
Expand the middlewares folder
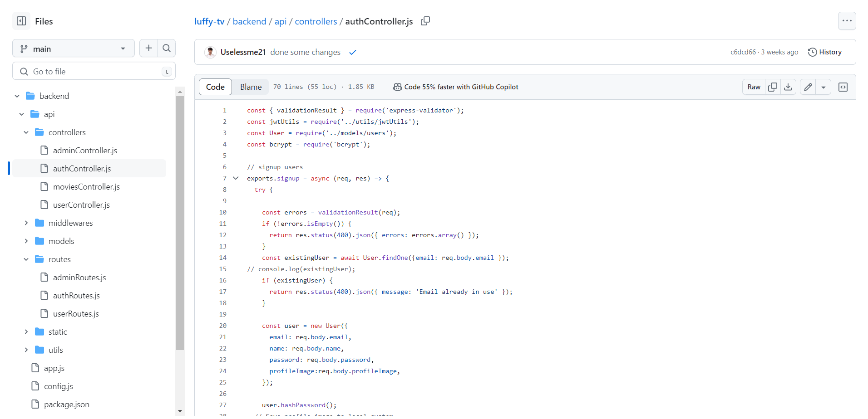coord(26,223)
